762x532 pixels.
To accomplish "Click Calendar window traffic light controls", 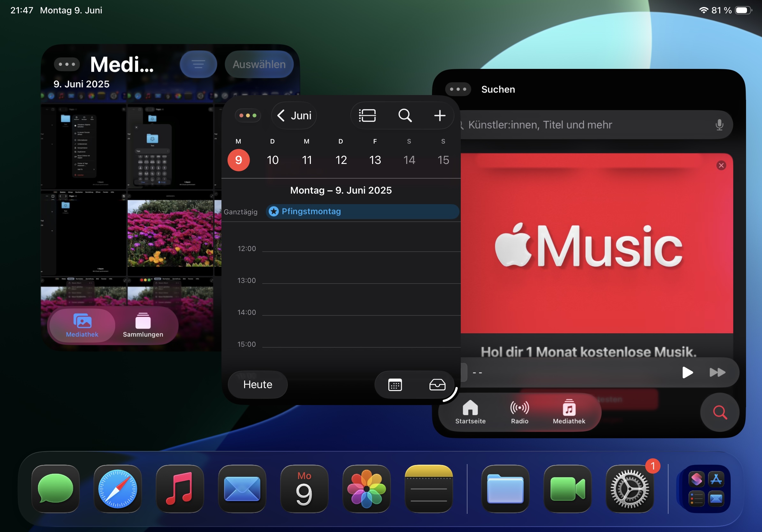I will 248,115.
